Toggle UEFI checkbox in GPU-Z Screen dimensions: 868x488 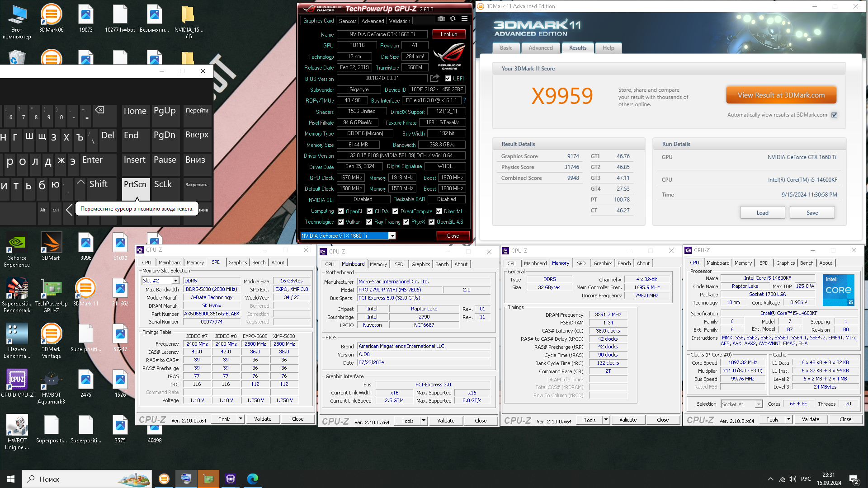tap(448, 78)
